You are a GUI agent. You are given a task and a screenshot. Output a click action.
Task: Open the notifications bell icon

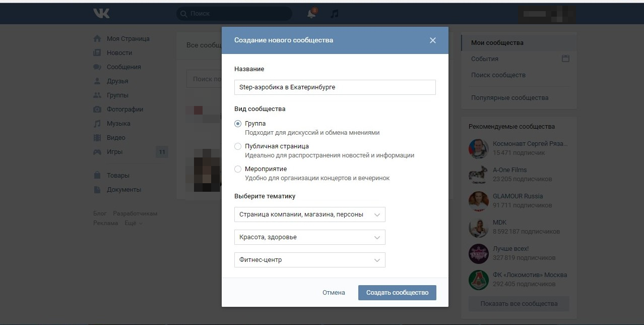[311, 14]
